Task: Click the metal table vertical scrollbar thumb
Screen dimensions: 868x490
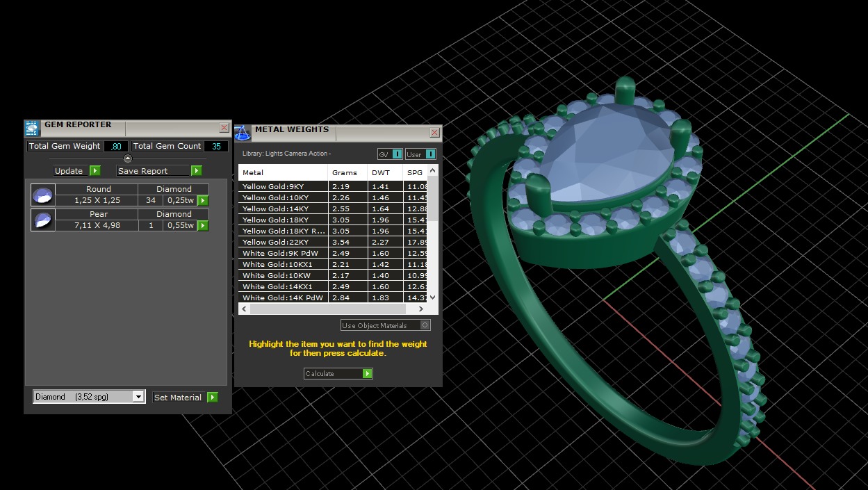Action: pos(432,198)
